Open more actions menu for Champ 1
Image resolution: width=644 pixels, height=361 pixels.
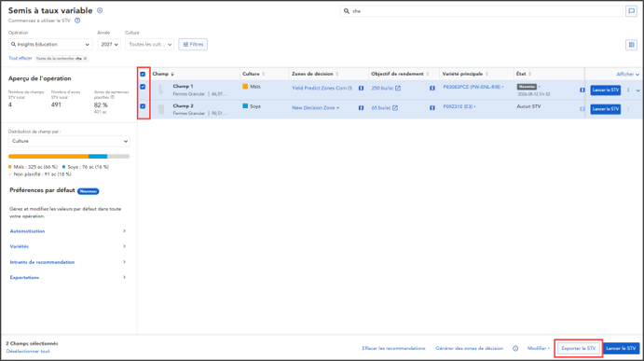pos(628,90)
